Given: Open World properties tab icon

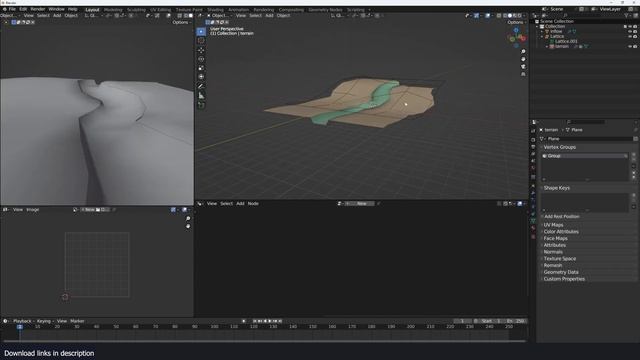Looking at the screenshot, I should click(x=533, y=168).
